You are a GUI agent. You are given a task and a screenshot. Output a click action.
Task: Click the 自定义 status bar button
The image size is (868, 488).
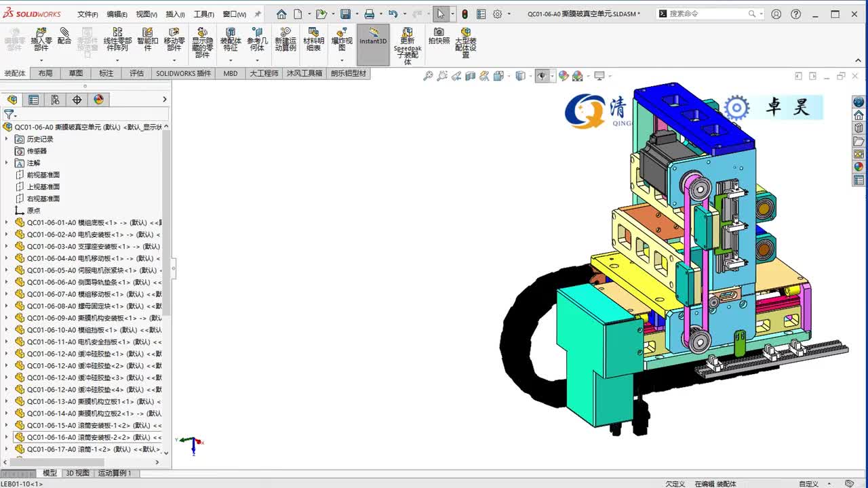pos(808,484)
